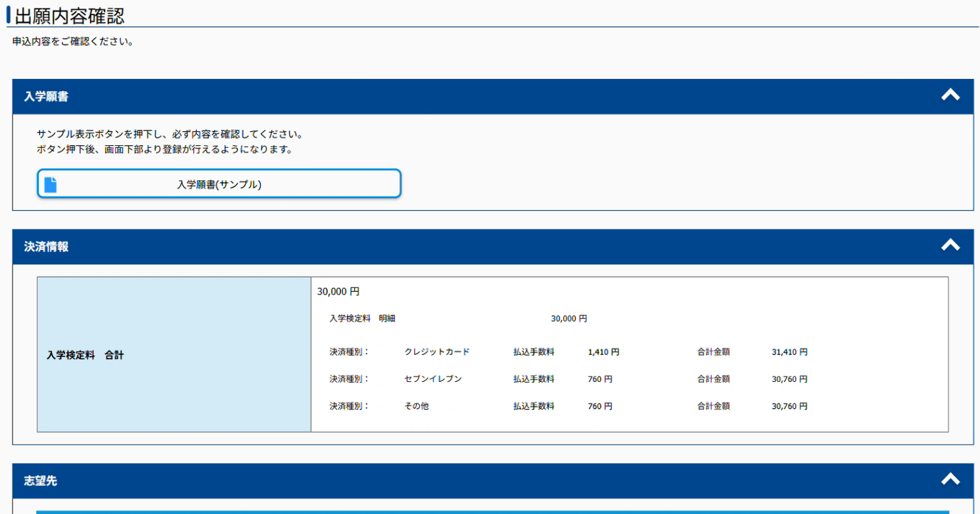Click the 1,410 円 credit card fee
The height and width of the screenshot is (514, 980).
pyautogui.click(x=603, y=352)
